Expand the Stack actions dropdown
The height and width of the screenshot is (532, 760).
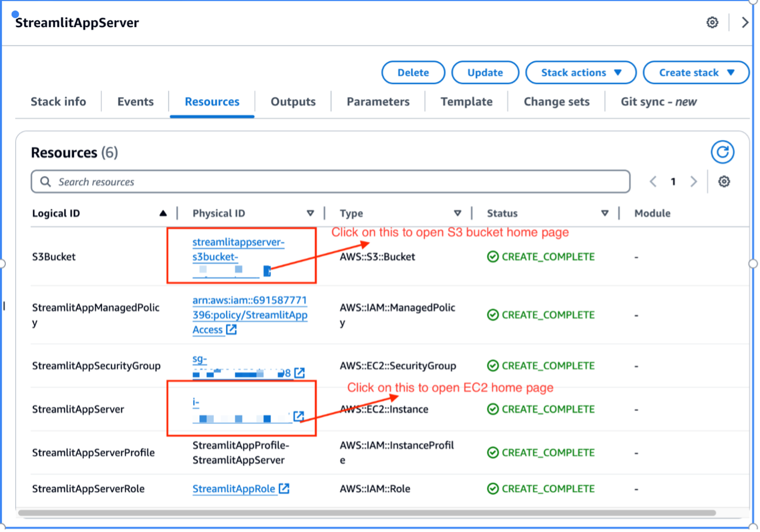581,73
